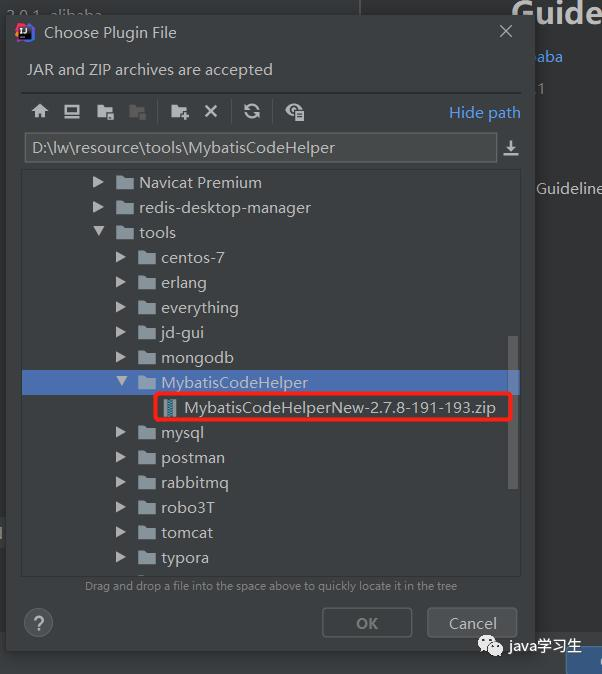This screenshot has width=602, height=674.
Task: Jump to Desktop directory icon
Action: click(72, 111)
